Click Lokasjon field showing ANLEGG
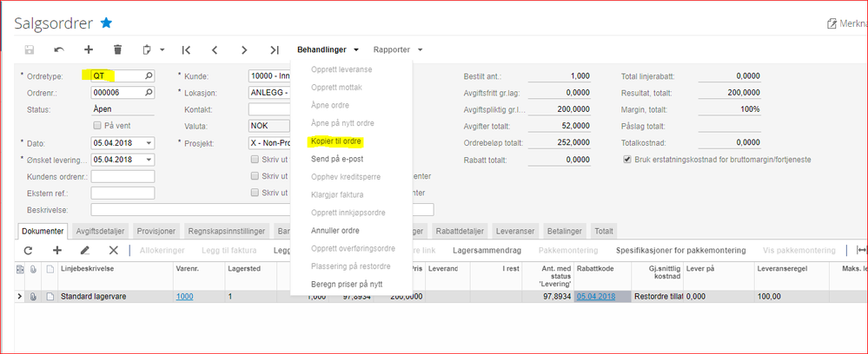This screenshot has width=868, height=354. point(269,93)
